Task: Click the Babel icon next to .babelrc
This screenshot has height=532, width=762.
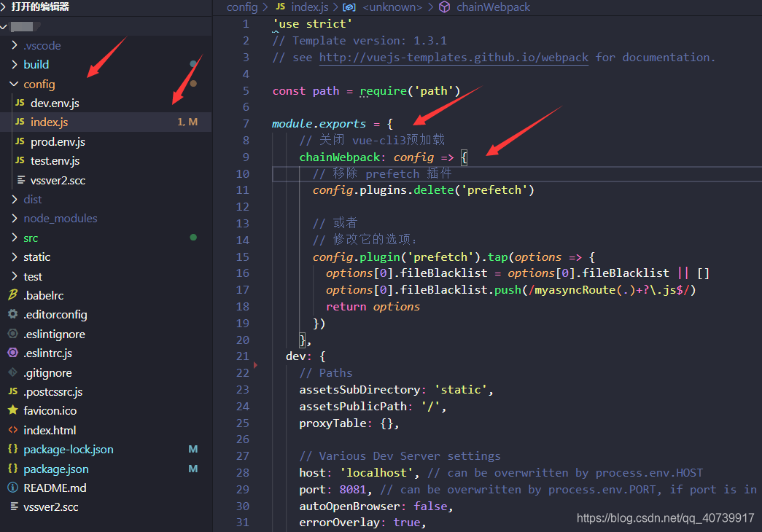Action: tap(13, 295)
